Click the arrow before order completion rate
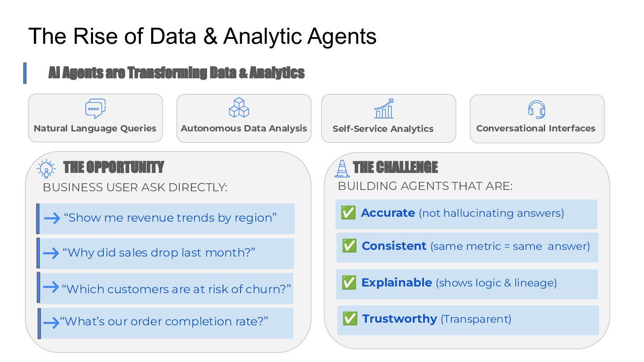Viewport: 644px width, 362px height. [x=51, y=322]
